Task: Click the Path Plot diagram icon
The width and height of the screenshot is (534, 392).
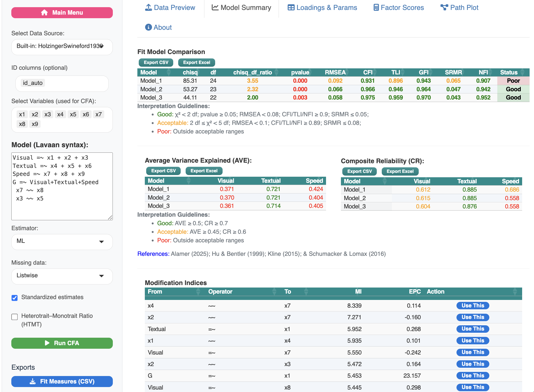Action: 444,7
